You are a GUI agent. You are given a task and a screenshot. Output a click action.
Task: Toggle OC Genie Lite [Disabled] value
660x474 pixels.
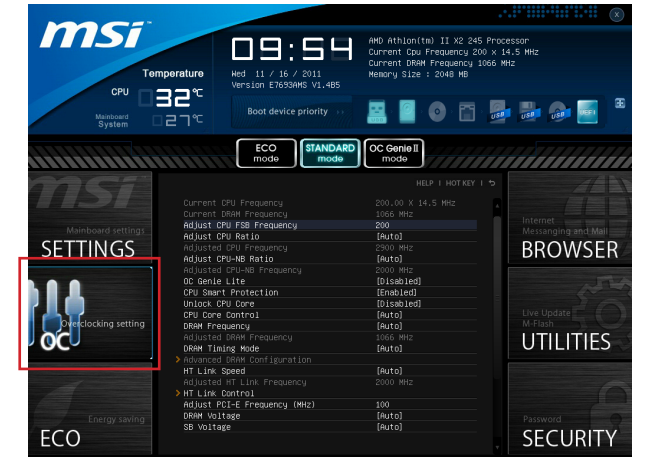pyautogui.click(x=398, y=281)
